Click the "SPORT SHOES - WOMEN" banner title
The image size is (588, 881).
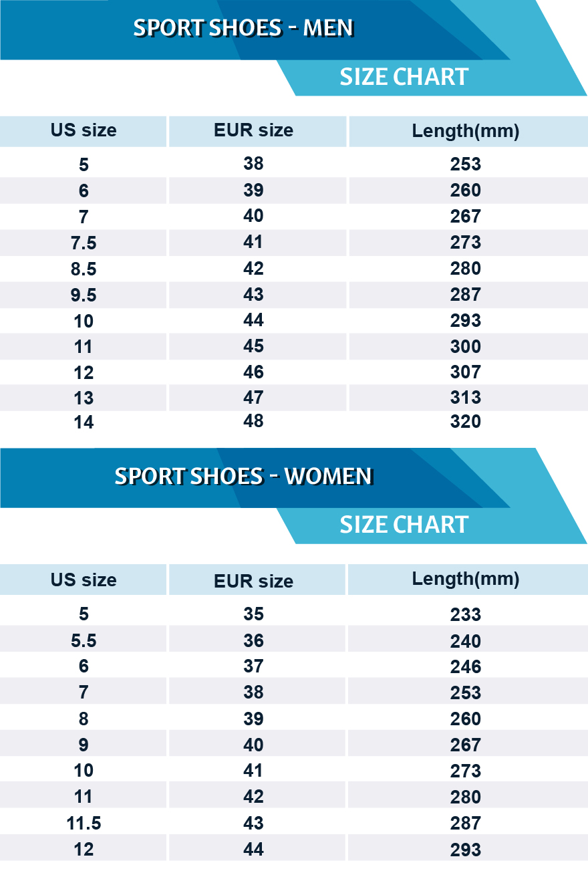click(x=243, y=476)
